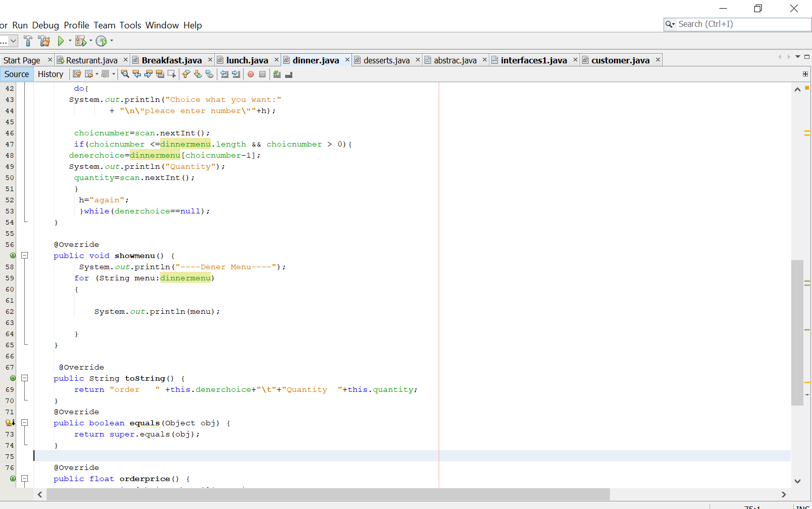This screenshot has width=812, height=509.
Task: Toggle Rectangular Selection icon
Action: click(172, 74)
